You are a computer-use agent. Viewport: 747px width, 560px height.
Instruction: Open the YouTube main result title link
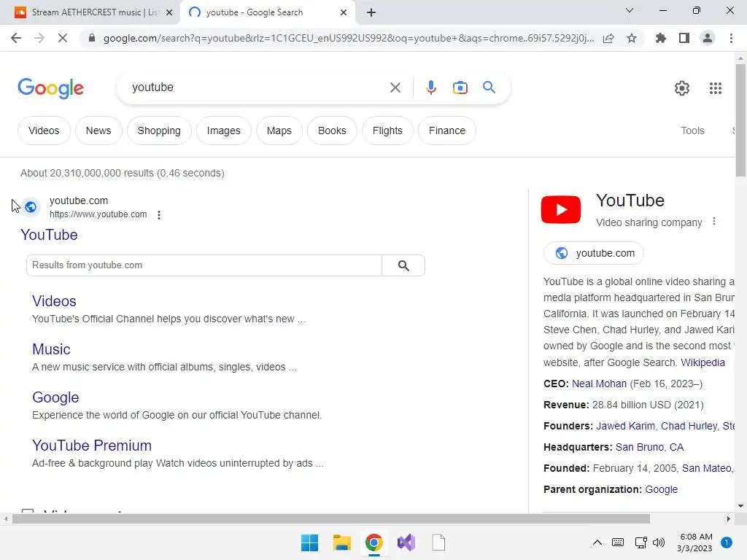(49, 235)
